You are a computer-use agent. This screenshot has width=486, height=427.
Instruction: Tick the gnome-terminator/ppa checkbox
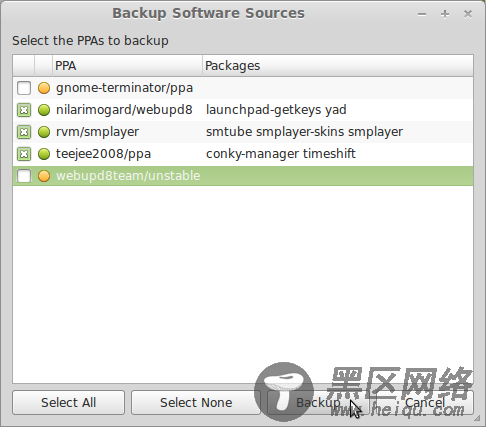[24, 88]
